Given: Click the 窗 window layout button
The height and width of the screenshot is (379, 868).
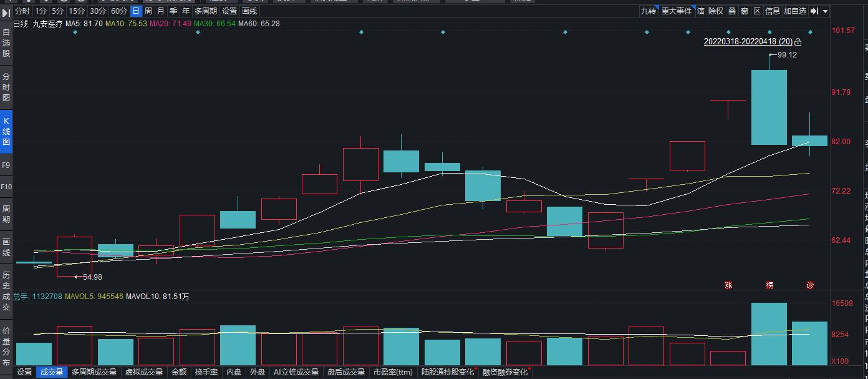Looking at the screenshot, I should point(745,11).
